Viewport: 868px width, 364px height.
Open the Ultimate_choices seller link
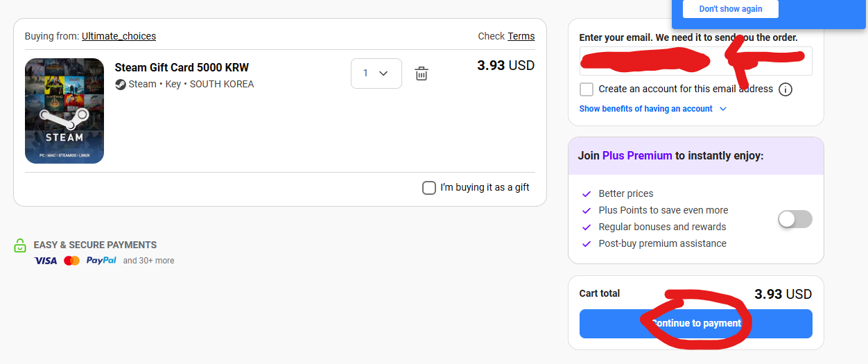pyautogui.click(x=119, y=36)
